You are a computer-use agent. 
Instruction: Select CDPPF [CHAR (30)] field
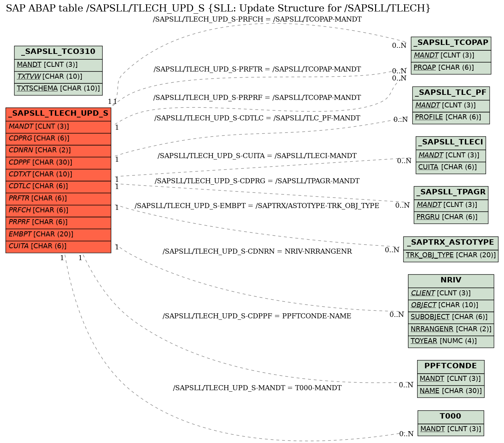pos(58,163)
